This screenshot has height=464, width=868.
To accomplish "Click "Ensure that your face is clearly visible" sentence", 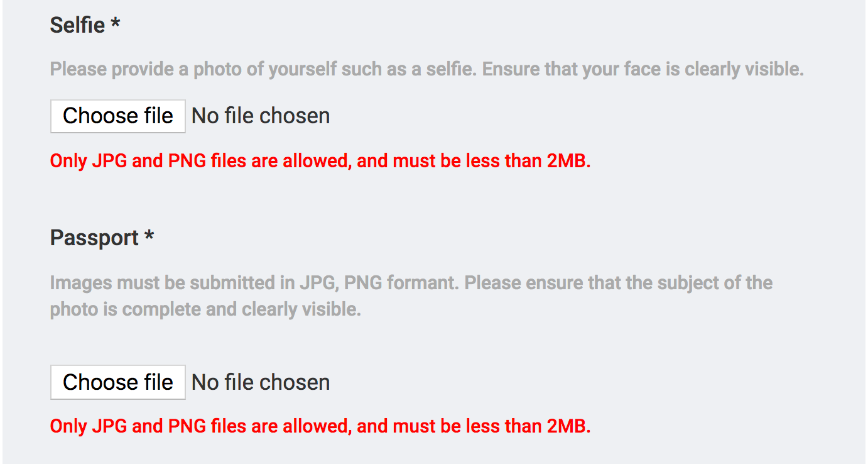I will tap(643, 69).
